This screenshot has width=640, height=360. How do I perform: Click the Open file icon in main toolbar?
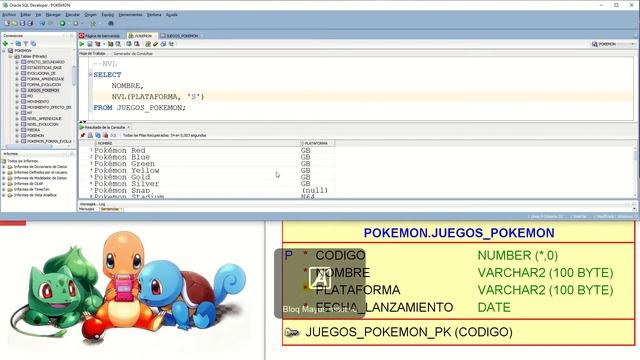point(15,23)
